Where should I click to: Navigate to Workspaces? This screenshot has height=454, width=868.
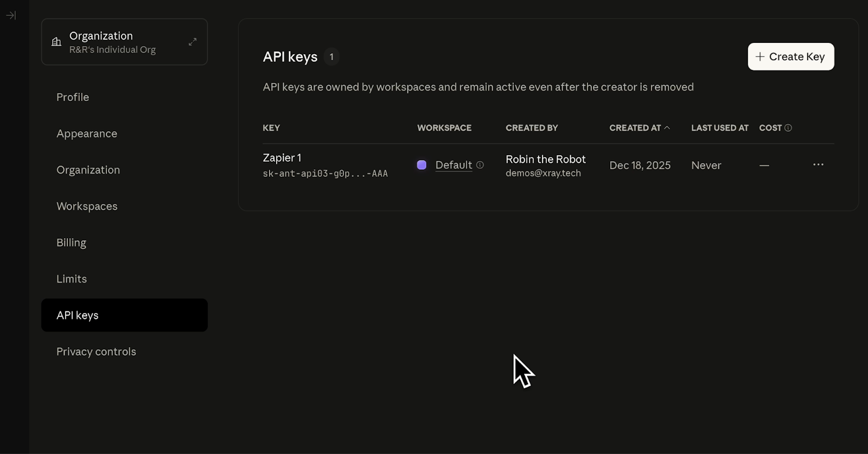pos(87,206)
